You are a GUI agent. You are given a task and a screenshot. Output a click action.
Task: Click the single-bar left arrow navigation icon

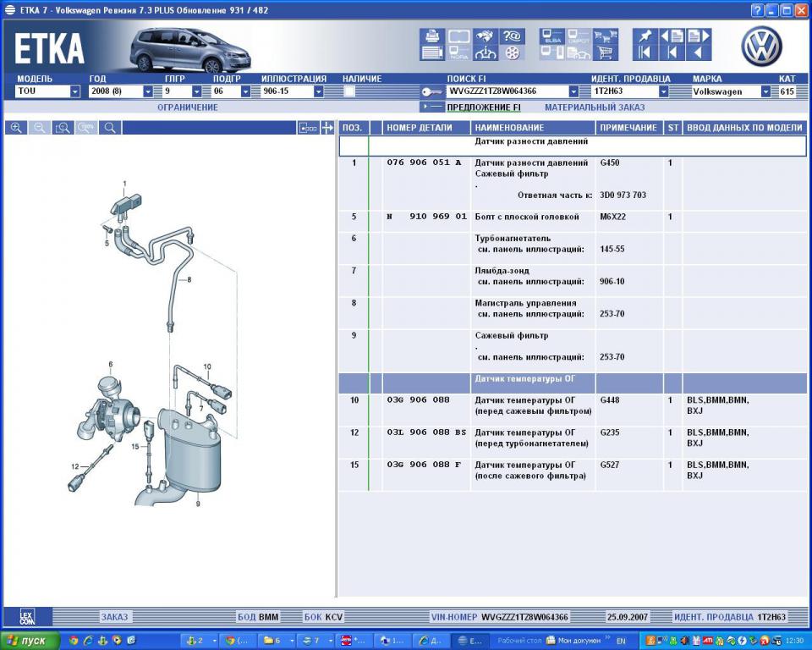(x=672, y=52)
